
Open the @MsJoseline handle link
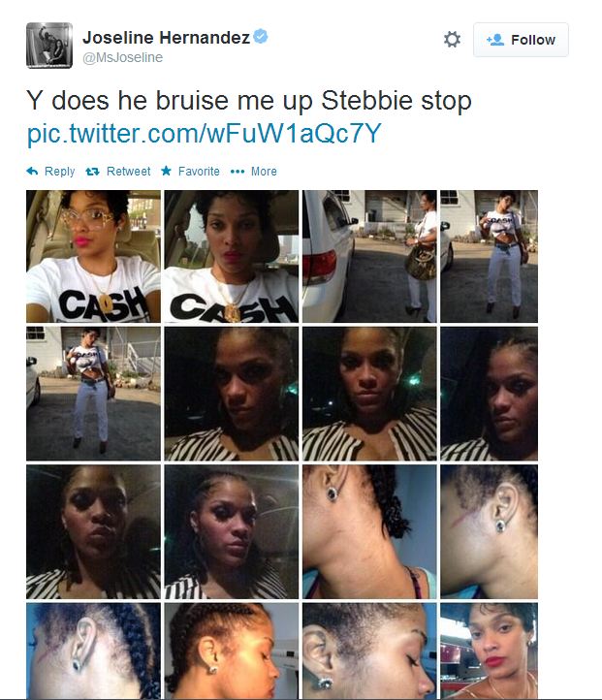tap(123, 57)
